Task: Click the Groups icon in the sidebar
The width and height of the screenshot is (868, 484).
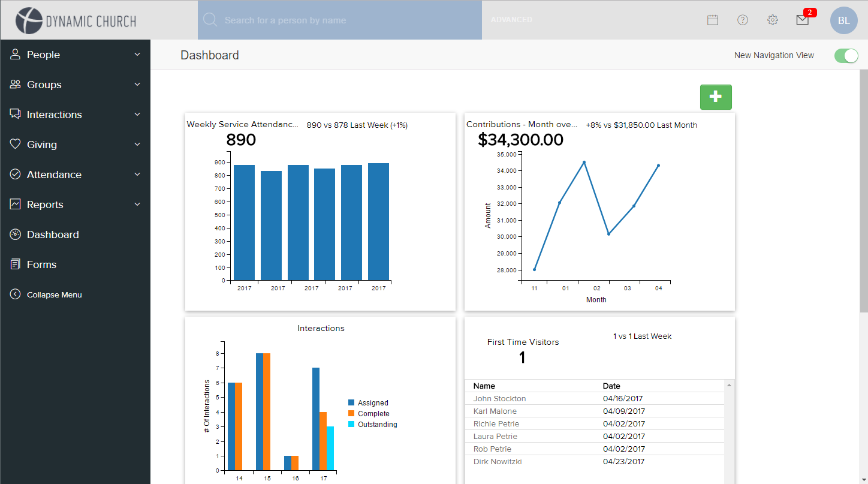Action: coord(14,84)
